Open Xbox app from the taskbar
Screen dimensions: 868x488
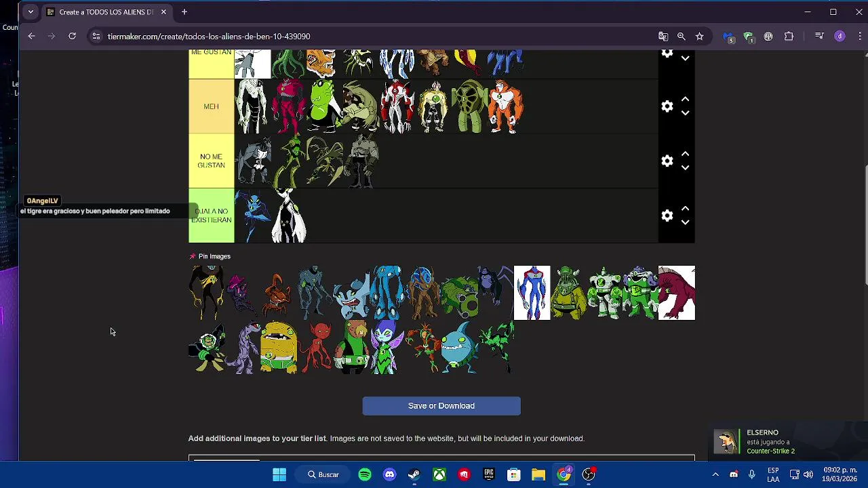tap(439, 474)
